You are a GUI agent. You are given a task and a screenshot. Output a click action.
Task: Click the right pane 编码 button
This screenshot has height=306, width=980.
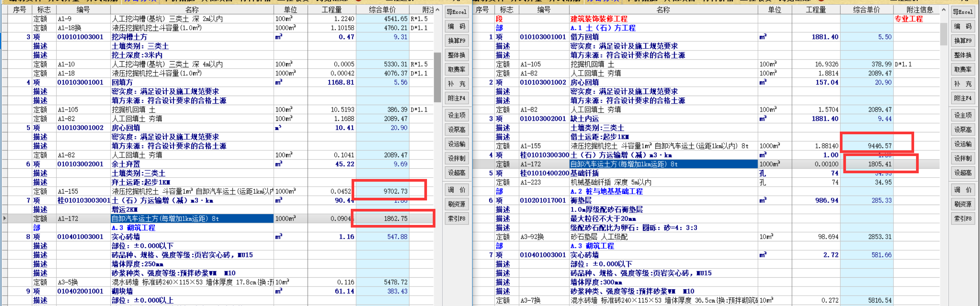coord(963,26)
